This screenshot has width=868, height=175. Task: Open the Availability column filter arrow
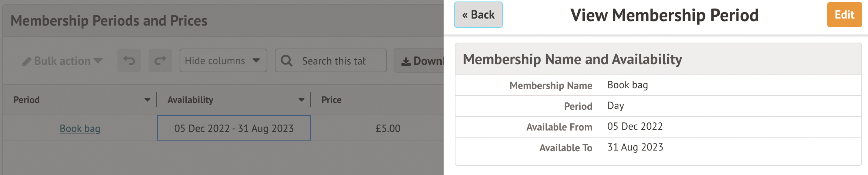coord(301,100)
